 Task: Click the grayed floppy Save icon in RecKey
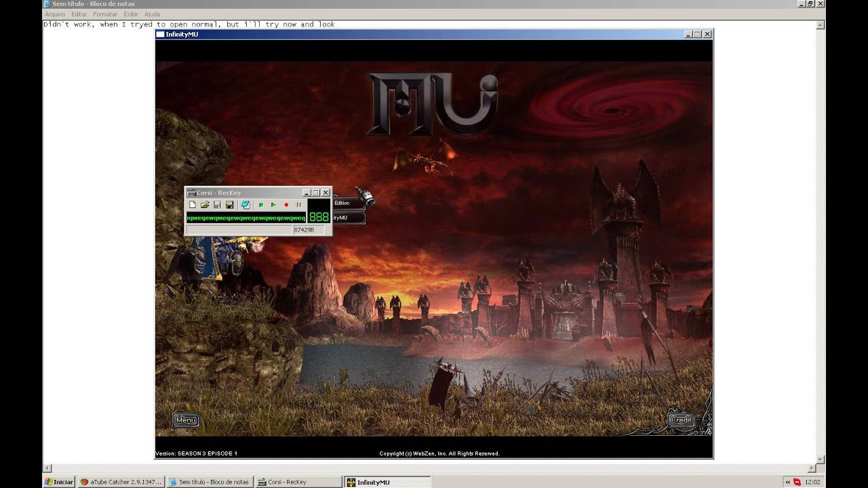[217, 205]
